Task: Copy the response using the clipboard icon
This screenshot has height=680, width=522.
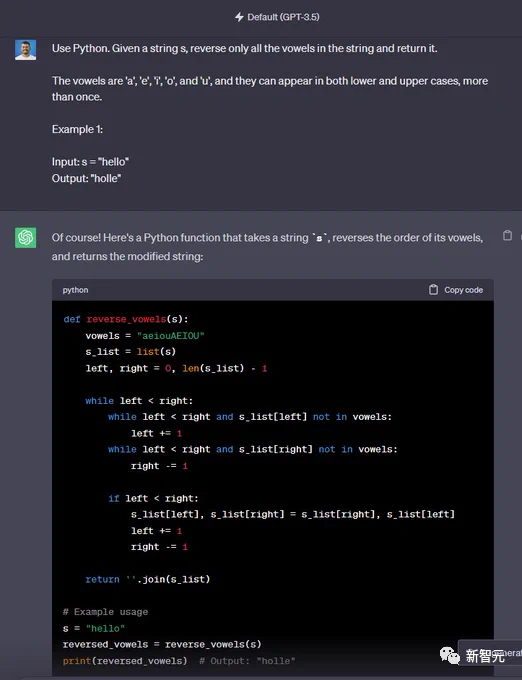Action: tap(507, 235)
